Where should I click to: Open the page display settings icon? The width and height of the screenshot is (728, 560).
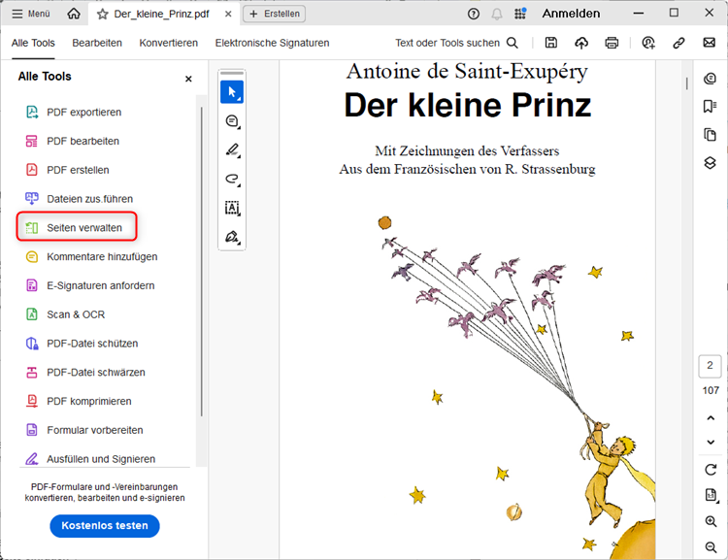click(x=711, y=495)
